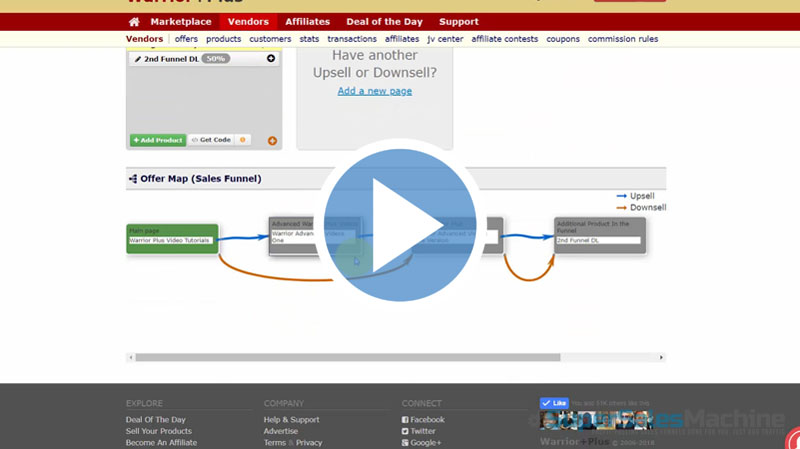The image size is (800, 449).
Task: Click the green Add Product button
Action: [157, 140]
